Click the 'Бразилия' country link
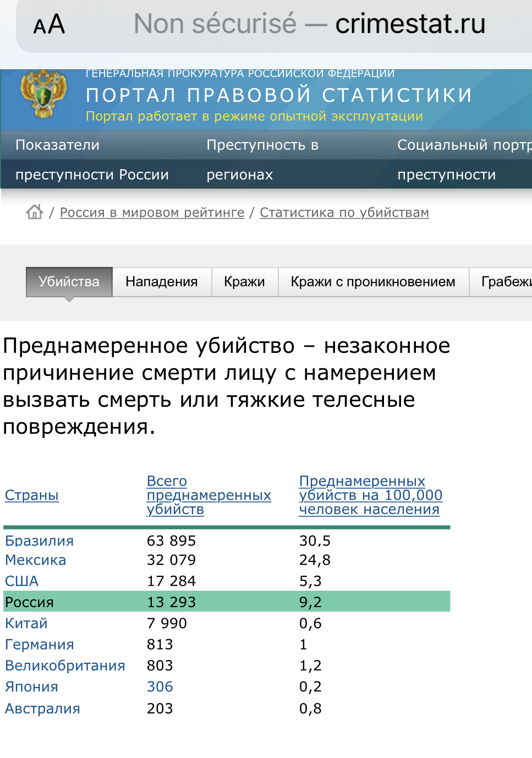 click(x=39, y=541)
